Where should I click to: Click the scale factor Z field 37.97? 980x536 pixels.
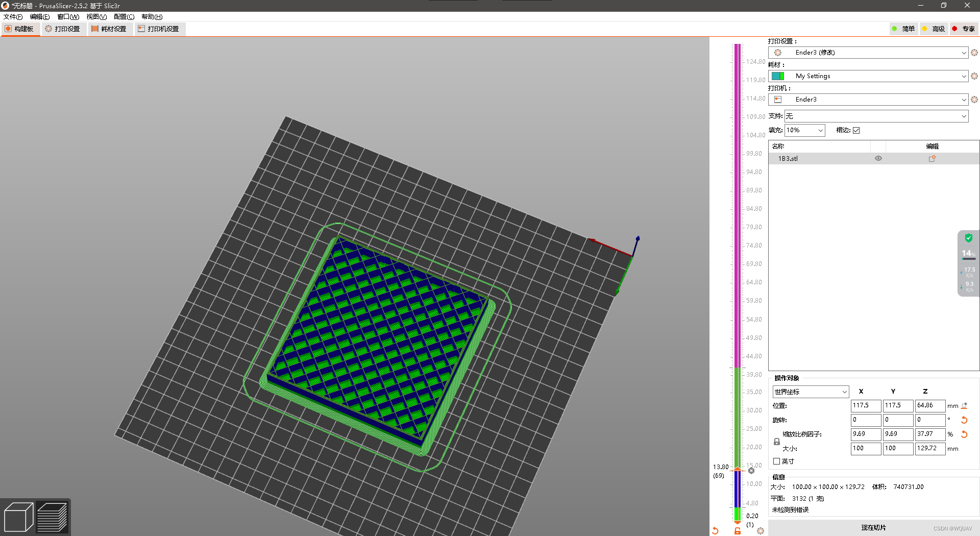(x=930, y=434)
